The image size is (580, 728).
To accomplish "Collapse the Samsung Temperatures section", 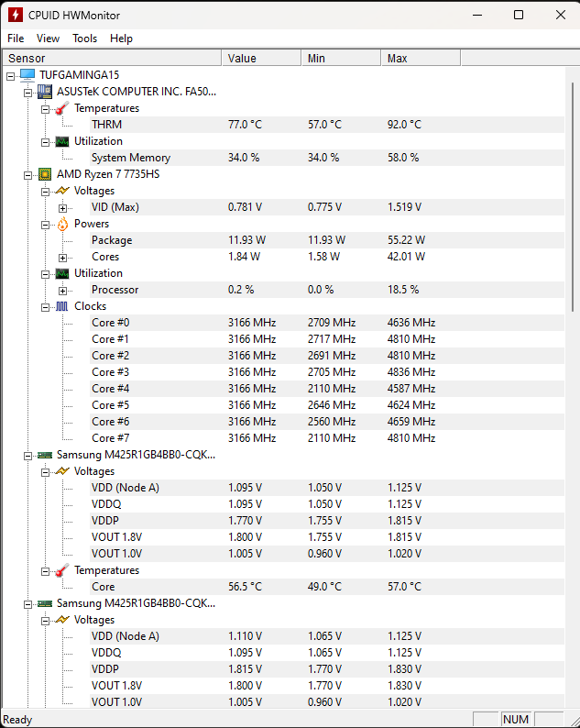I will [x=45, y=571].
